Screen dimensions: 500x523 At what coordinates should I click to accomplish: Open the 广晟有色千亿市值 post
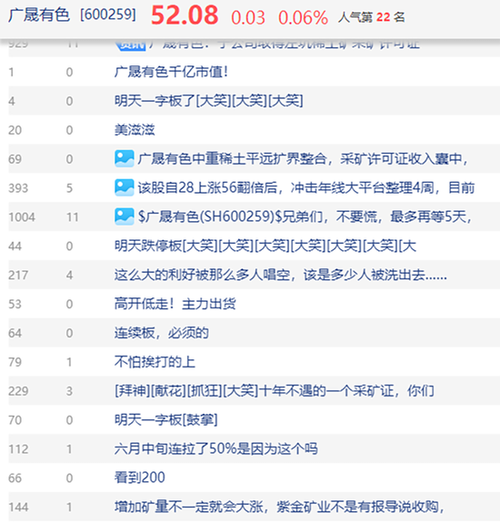(x=171, y=72)
